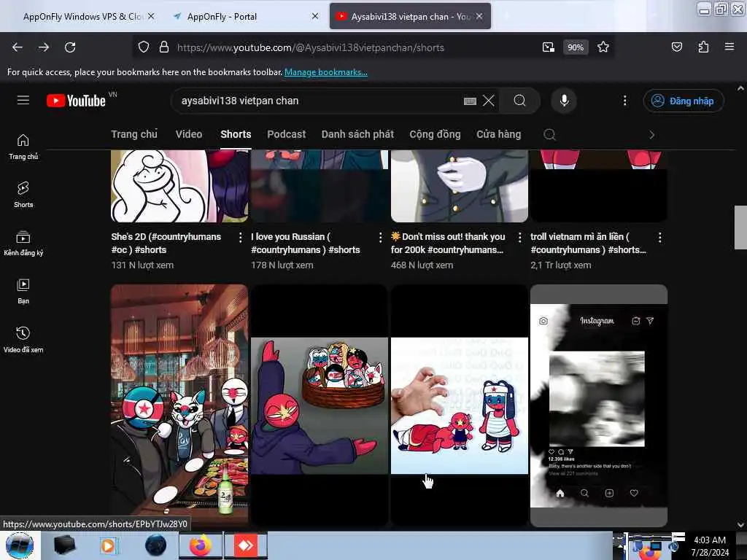Image resolution: width=747 pixels, height=560 pixels.
Task: Select the Shorts channel tab
Action: click(x=236, y=134)
